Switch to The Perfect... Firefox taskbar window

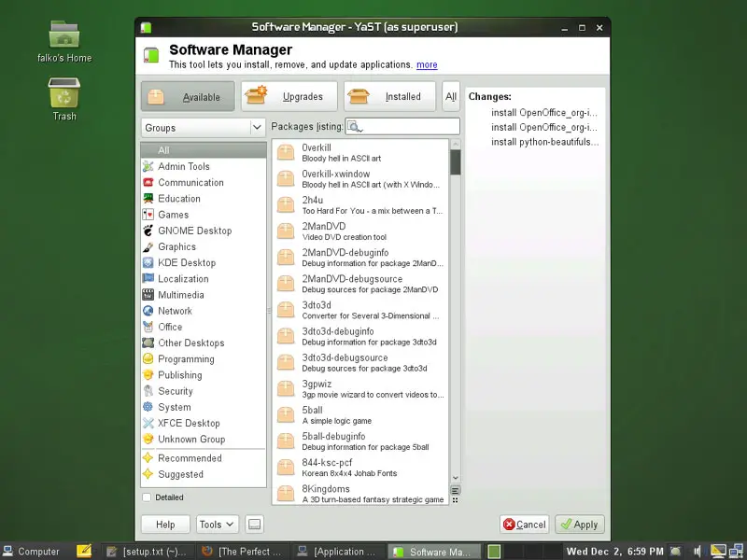(x=242, y=552)
